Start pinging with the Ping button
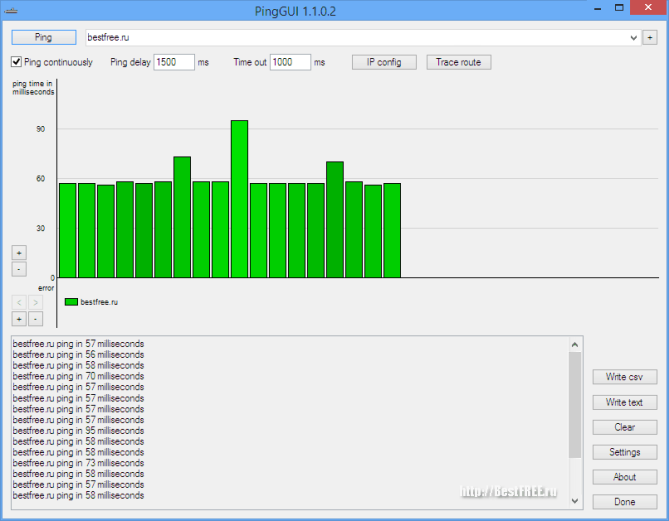The width and height of the screenshot is (669, 521). coord(44,37)
